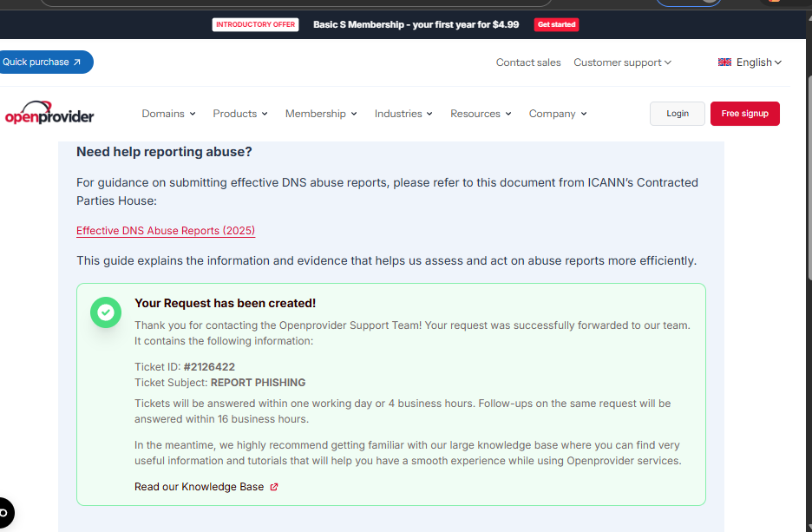This screenshot has width=812, height=532.
Task: Expand the Domains menu
Action: click(169, 114)
